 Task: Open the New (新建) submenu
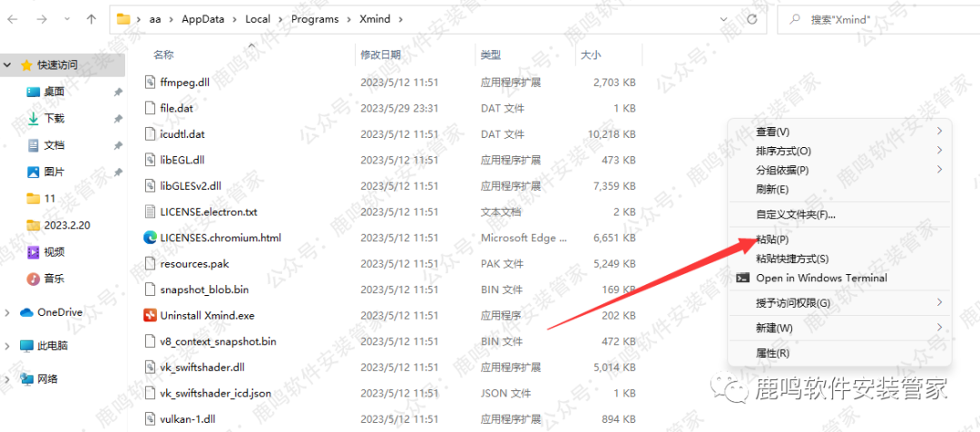[x=774, y=328]
